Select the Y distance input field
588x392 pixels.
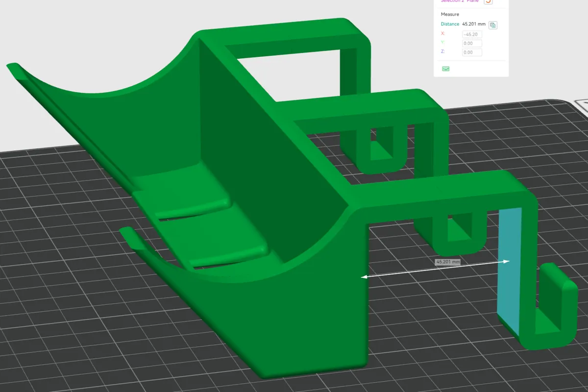tap(472, 43)
